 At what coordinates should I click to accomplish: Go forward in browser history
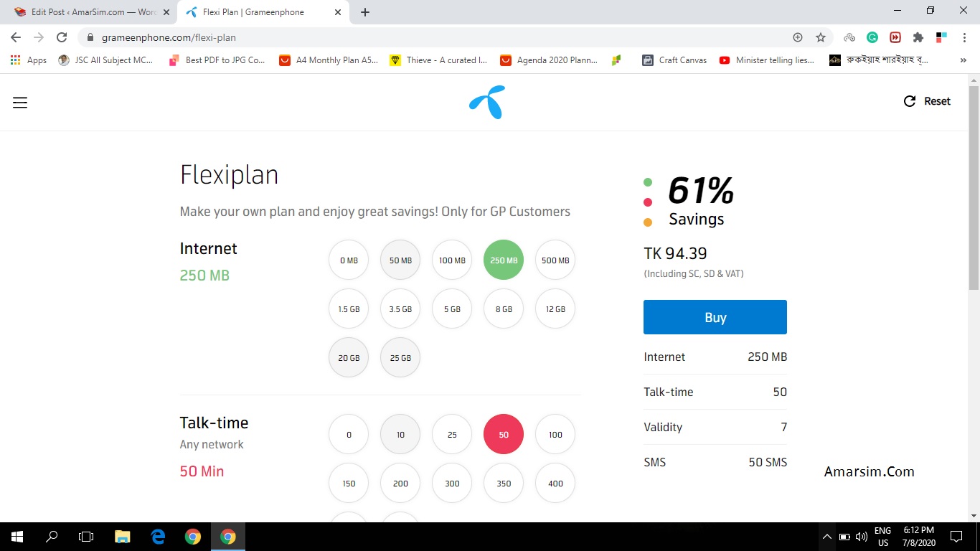[39, 37]
